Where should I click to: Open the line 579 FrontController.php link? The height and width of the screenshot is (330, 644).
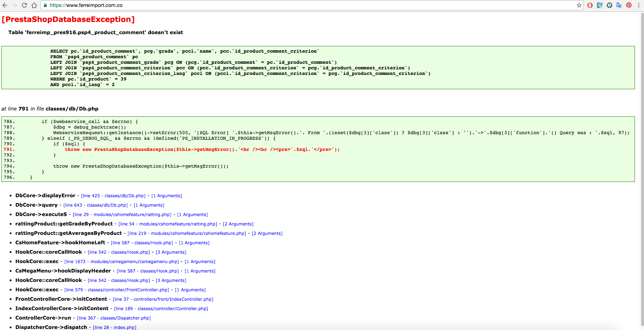click(117, 290)
